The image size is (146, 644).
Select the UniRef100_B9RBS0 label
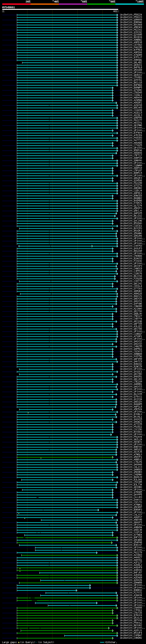tap(131, 590)
